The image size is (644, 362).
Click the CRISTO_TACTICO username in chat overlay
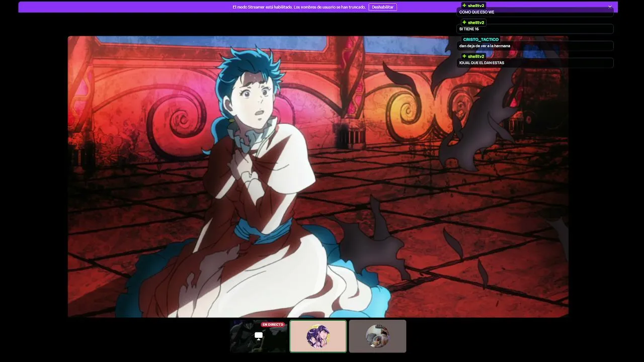(481, 39)
